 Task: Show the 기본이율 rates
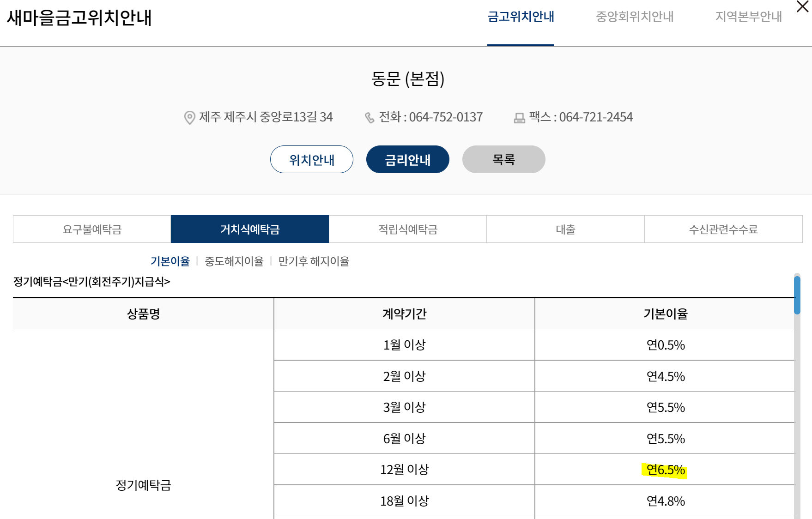[170, 261]
